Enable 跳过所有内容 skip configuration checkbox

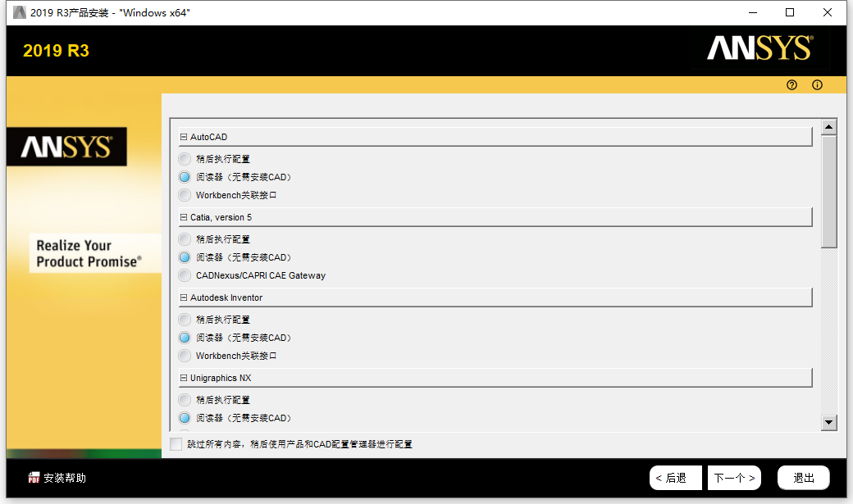[x=176, y=444]
